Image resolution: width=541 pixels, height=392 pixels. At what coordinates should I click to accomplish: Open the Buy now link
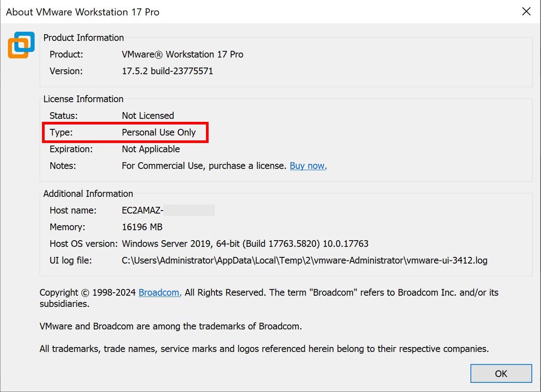pyautogui.click(x=307, y=166)
